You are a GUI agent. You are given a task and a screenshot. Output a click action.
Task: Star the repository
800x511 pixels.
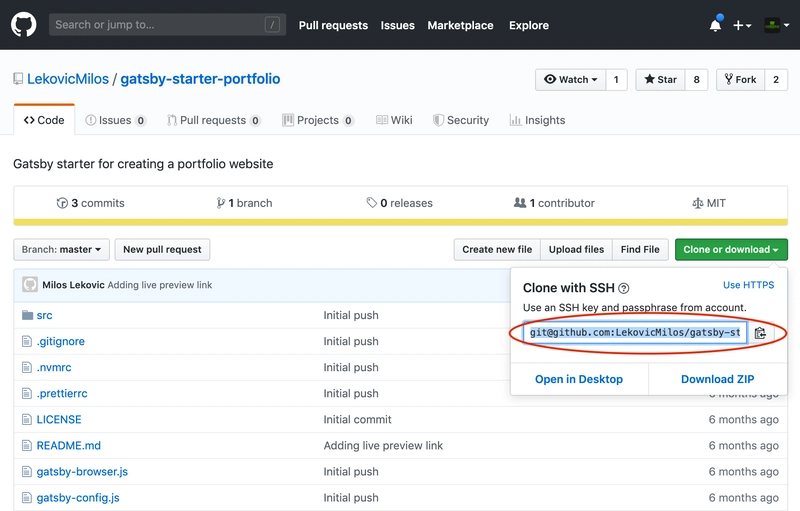(x=660, y=80)
